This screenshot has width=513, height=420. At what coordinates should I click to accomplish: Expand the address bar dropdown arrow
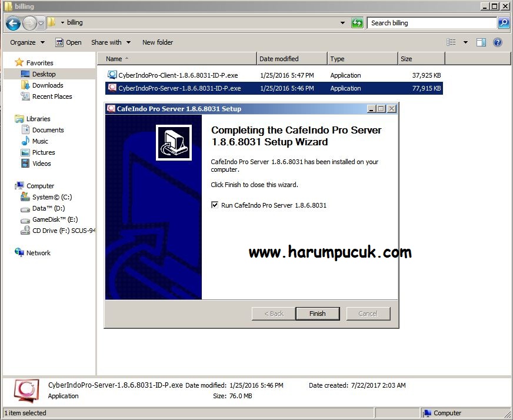[x=342, y=22]
